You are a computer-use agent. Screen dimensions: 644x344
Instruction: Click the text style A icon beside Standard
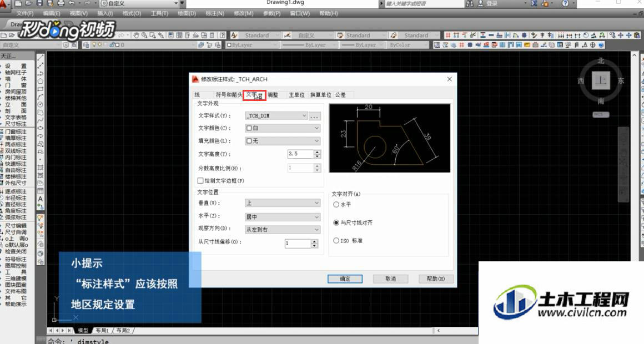[x=234, y=36]
